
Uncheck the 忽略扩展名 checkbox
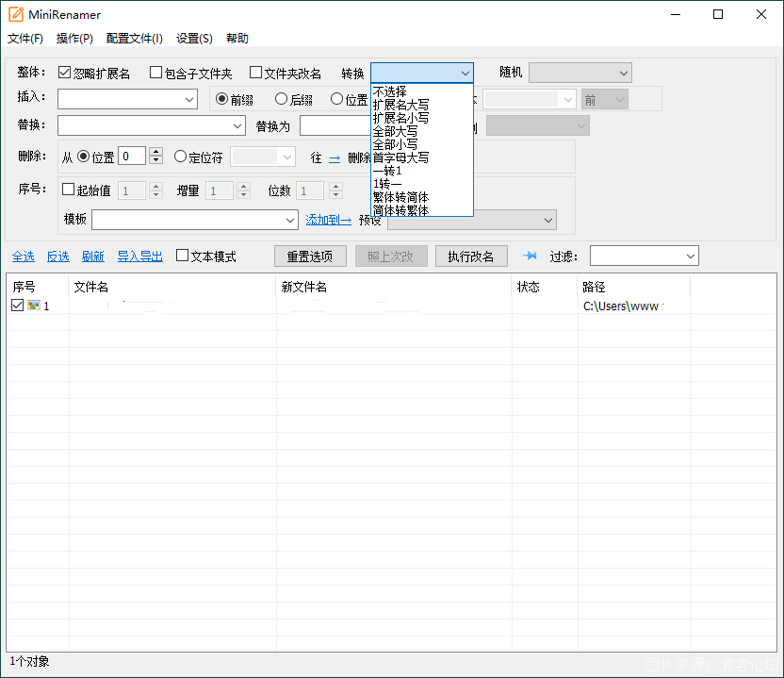(64, 73)
